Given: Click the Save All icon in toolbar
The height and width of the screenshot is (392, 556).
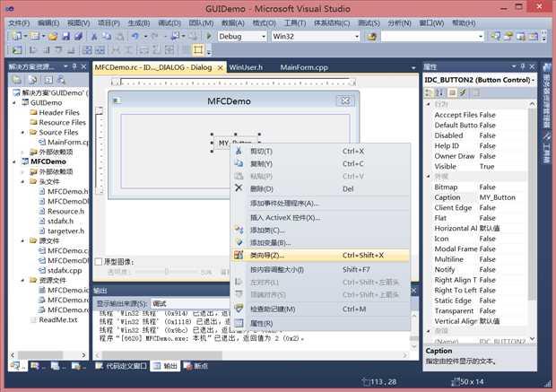Looking at the screenshot, I should point(78,36).
